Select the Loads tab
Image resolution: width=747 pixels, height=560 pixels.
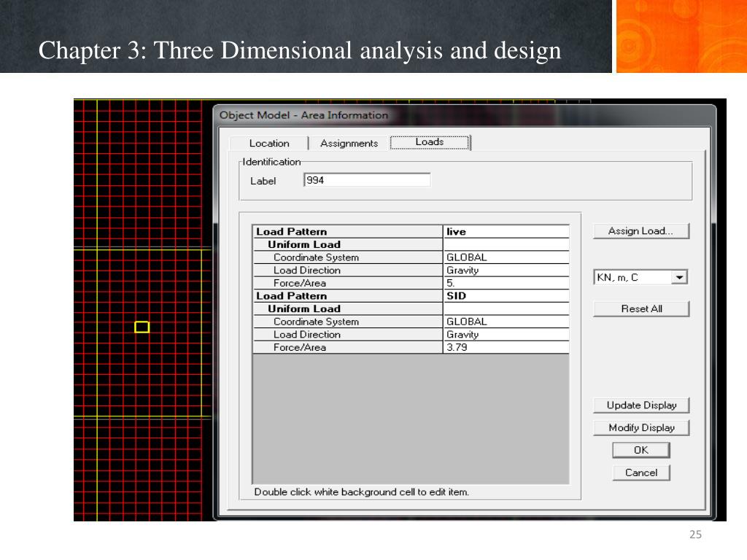point(430,142)
